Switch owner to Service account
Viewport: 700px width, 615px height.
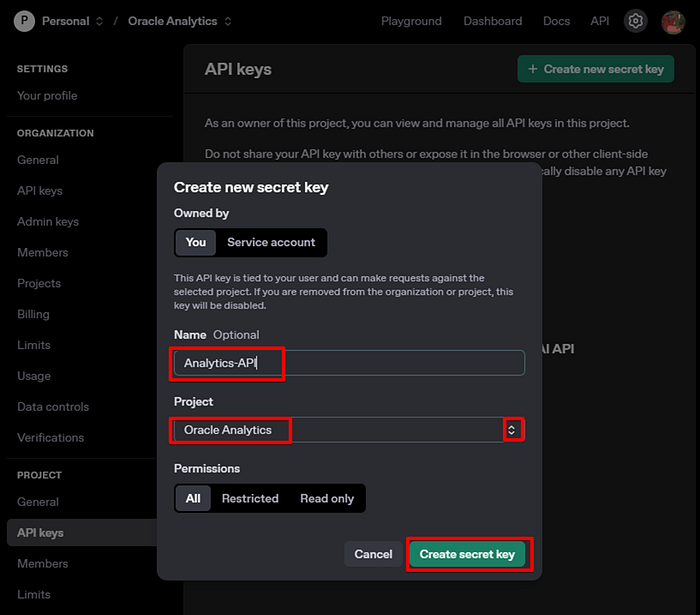[x=271, y=242]
